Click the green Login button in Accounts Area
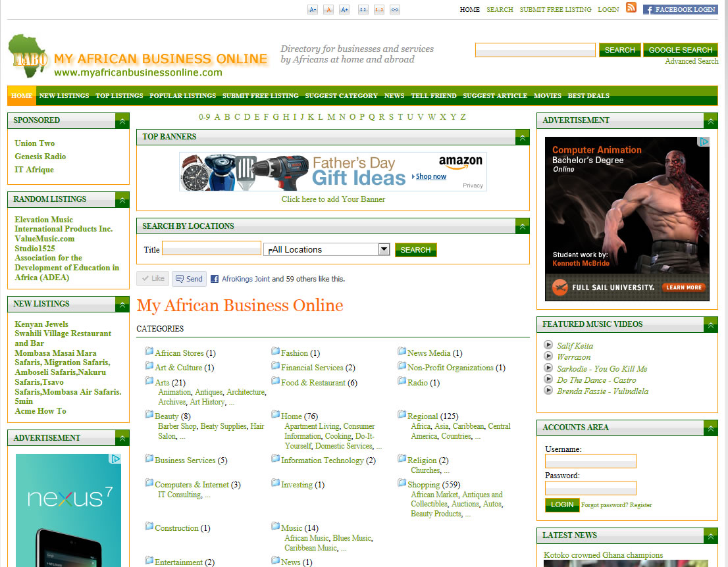The image size is (728, 567). [x=561, y=505]
